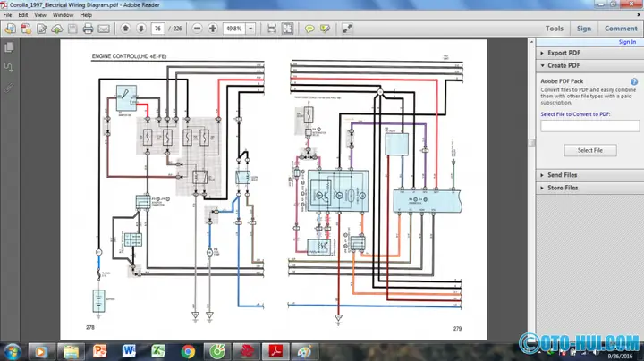This screenshot has width=644, height=361.
Task: Click the Print file icon
Action: [88, 29]
